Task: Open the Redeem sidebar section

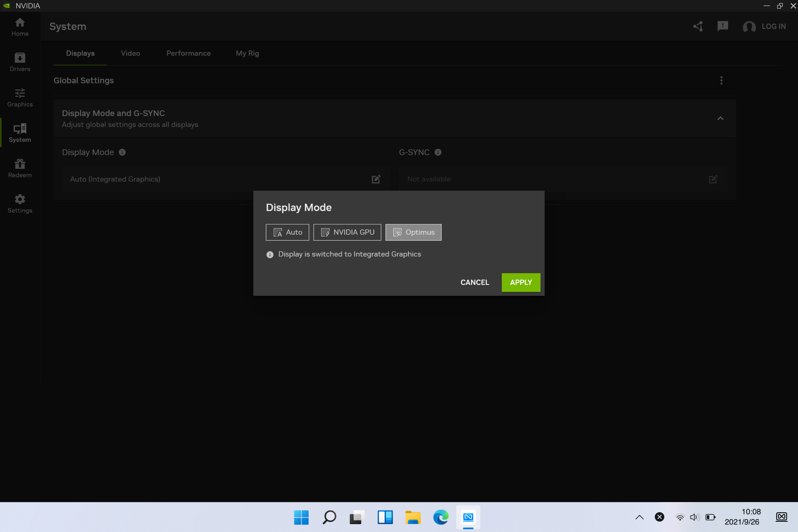Action: tap(20, 169)
